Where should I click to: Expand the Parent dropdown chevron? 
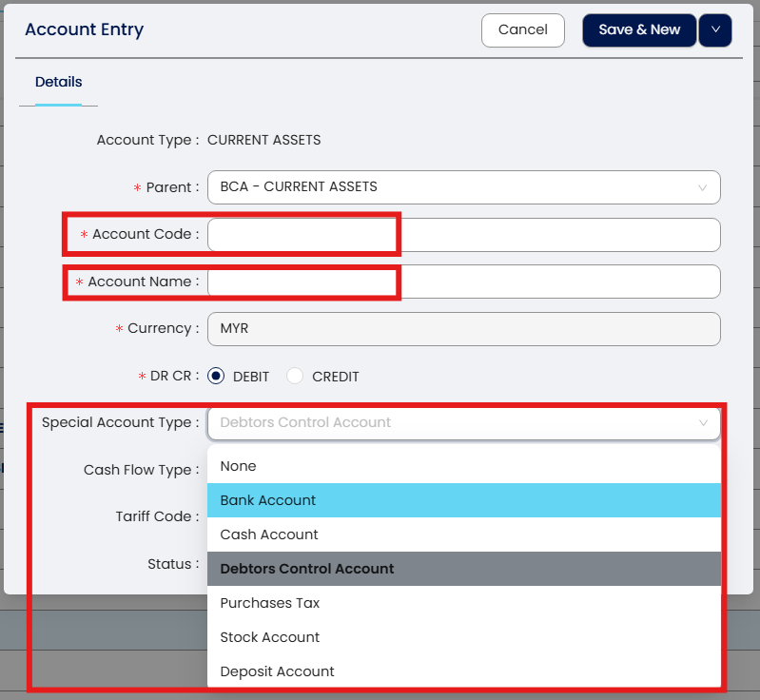click(703, 187)
